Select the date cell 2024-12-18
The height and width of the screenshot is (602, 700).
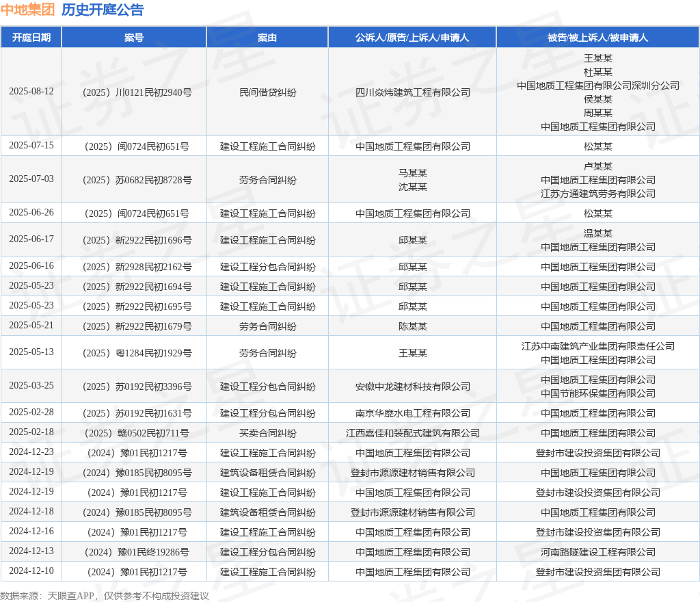click(31, 511)
